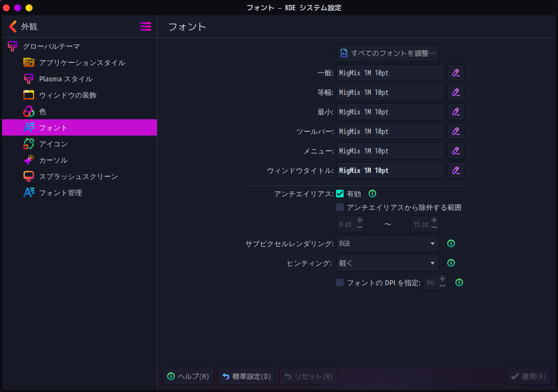Toggle the アンチエイリアス 有効 checkbox
558x392 pixels.
coord(340,194)
